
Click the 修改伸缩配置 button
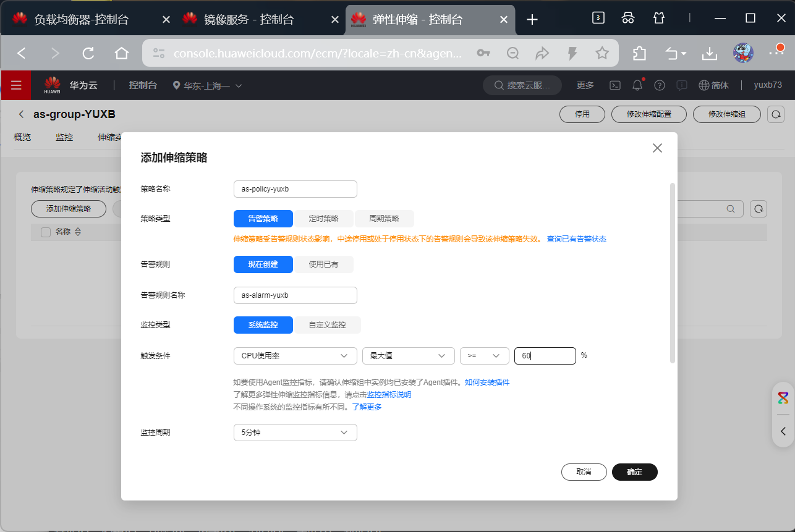(x=650, y=114)
